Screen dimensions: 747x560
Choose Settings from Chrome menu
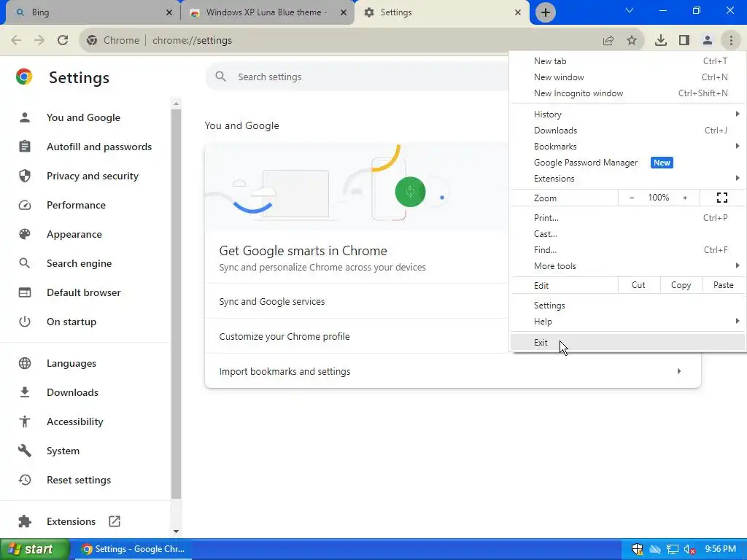(628, 306)
